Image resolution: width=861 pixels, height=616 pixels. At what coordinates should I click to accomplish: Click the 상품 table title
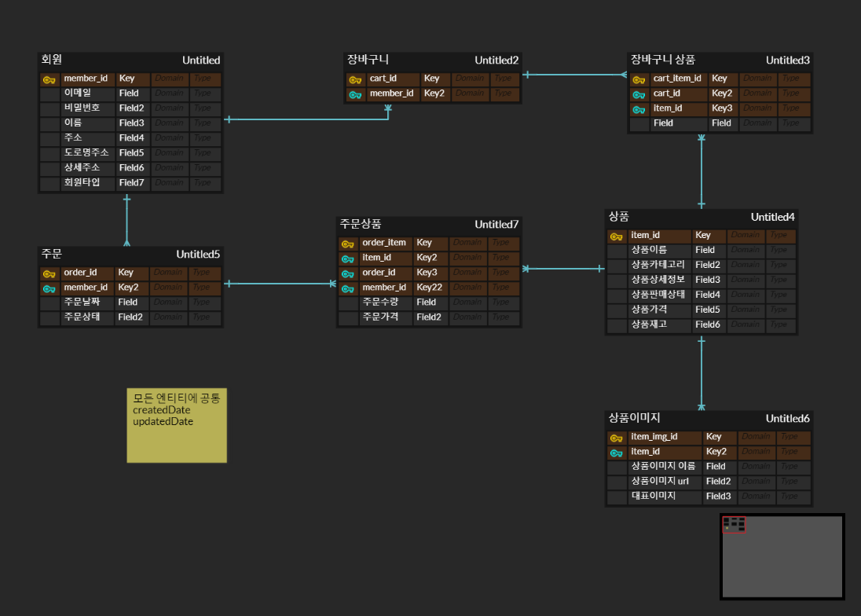tap(618, 216)
